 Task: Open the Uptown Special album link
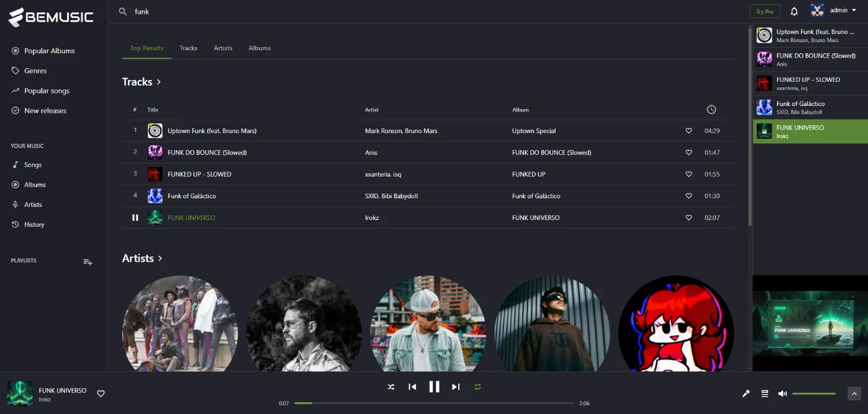click(534, 131)
